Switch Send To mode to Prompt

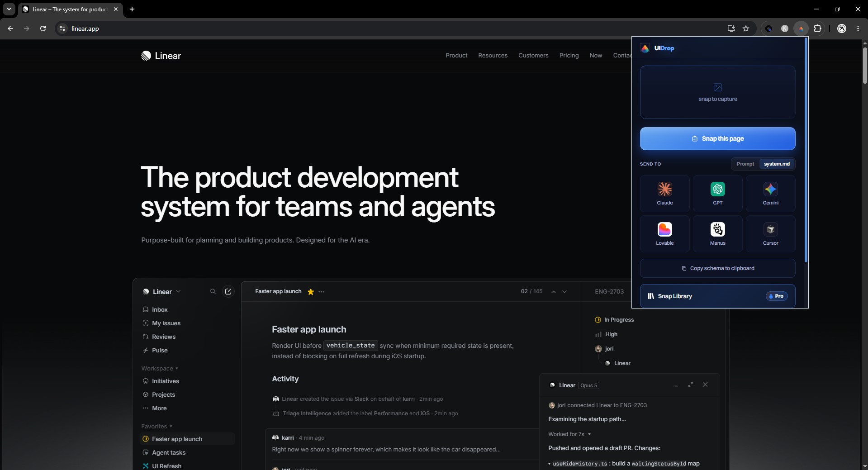point(745,164)
